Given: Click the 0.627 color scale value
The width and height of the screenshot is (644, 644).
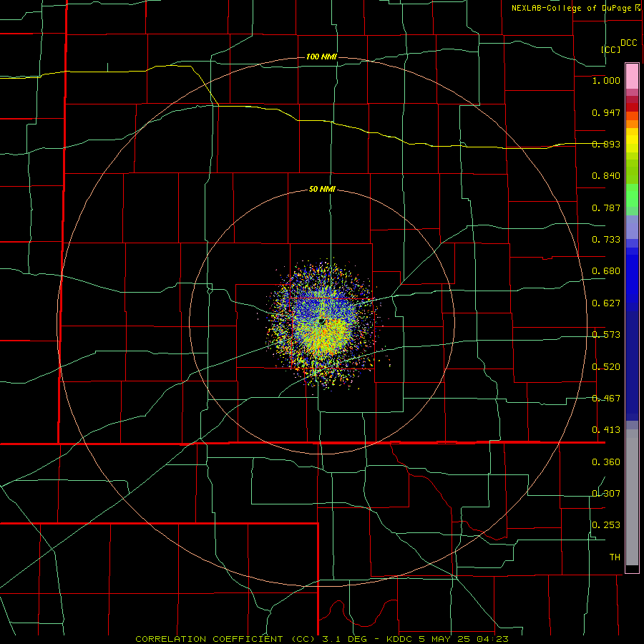Looking at the screenshot, I should click(606, 303).
